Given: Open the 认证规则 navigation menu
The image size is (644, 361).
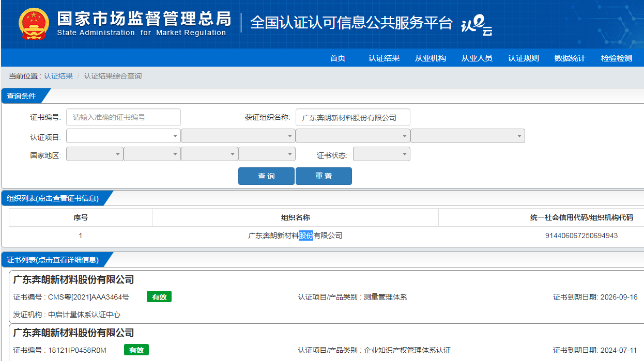Looking at the screenshot, I should point(524,58).
